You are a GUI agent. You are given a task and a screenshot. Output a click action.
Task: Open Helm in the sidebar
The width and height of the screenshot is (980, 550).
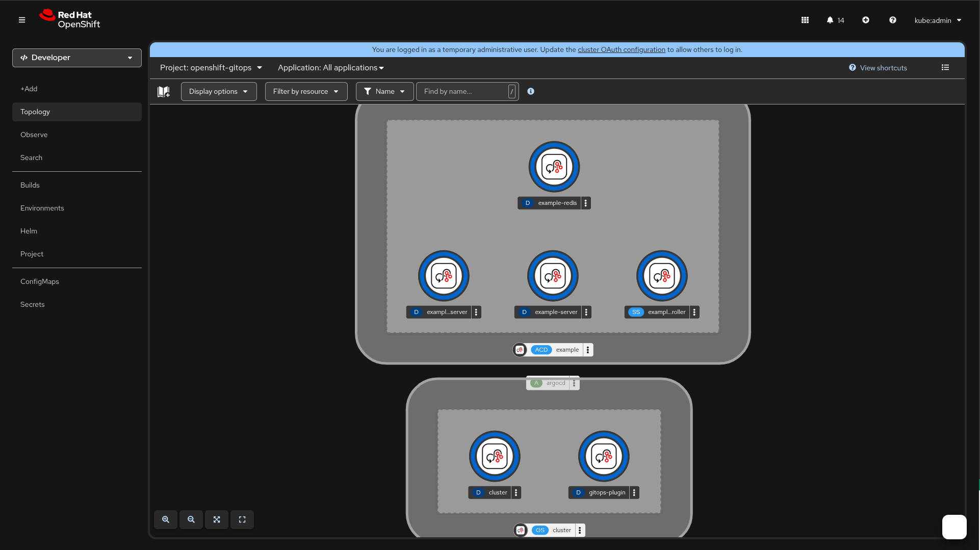(77, 231)
